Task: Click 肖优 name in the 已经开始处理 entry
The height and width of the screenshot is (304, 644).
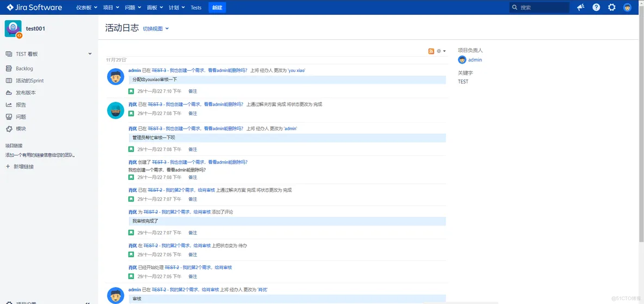Action: [133, 267]
